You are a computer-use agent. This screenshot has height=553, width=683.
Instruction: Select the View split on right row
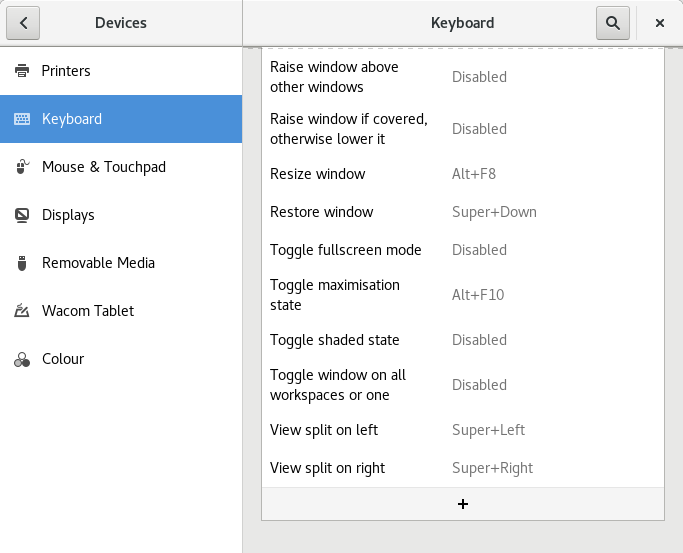point(462,468)
